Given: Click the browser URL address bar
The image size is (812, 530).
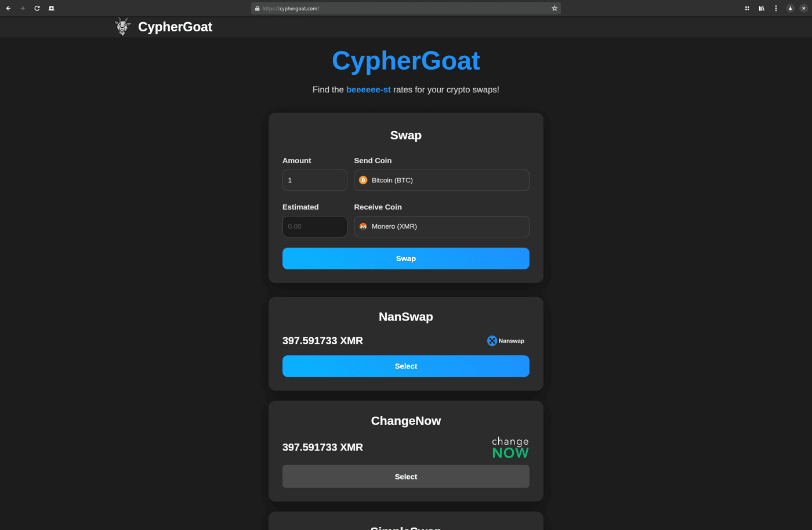Looking at the screenshot, I should pyautogui.click(x=405, y=8).
